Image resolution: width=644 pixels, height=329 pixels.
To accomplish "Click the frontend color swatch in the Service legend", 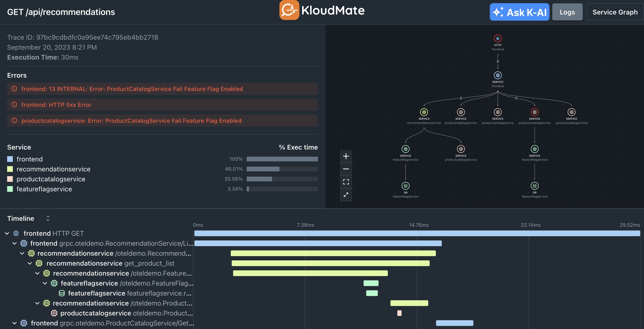I will click(x=10, y=159).
